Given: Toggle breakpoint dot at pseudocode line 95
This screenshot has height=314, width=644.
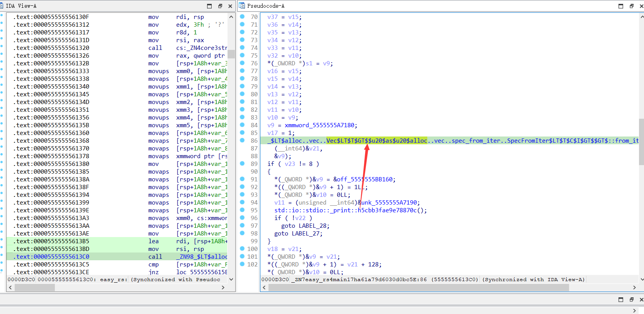Looking at the screenshot, I should coord(242,210).
